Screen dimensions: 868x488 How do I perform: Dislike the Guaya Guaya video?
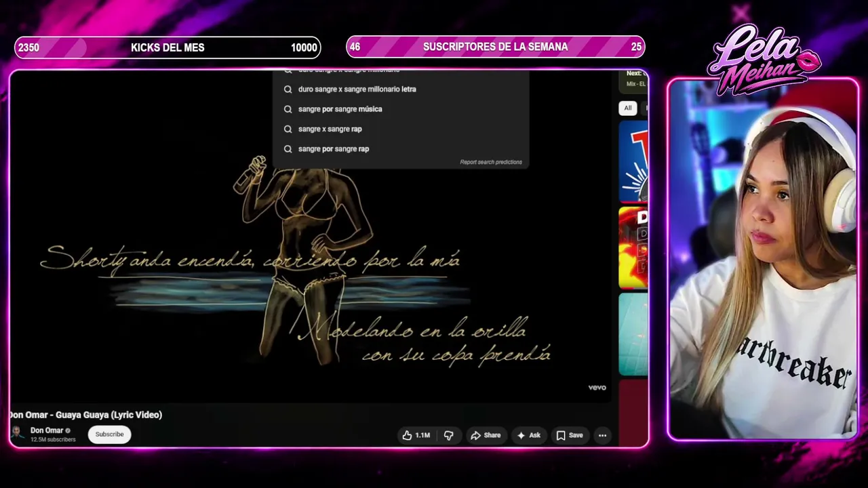(x=449, y=435)
